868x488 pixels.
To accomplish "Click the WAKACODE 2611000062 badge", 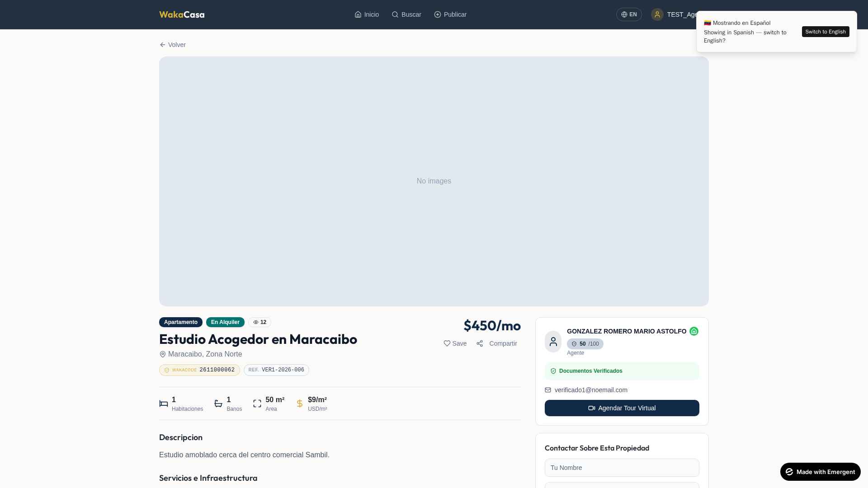I will 199,370.
